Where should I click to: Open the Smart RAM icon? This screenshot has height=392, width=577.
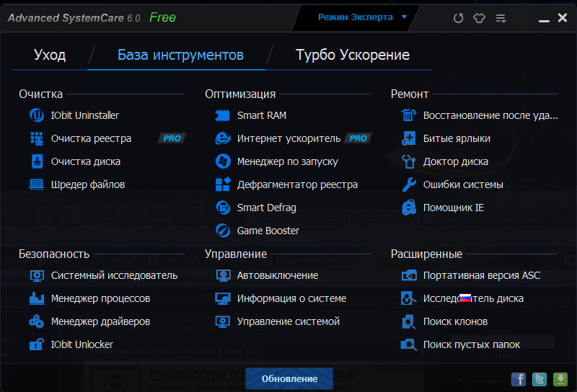[222, 115]
